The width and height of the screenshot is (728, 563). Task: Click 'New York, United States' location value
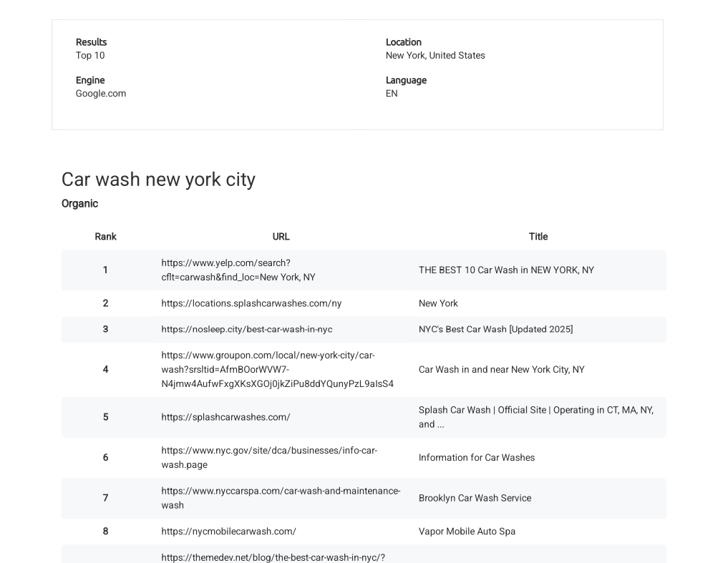tap(435, 56)
